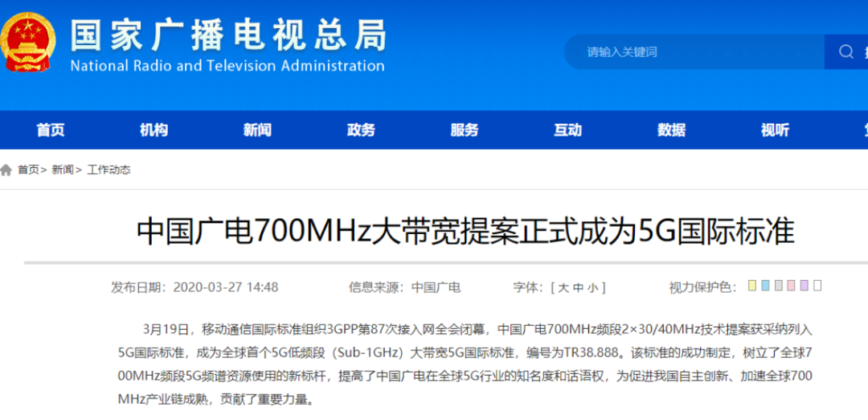Open the 视听 navigation tab

(x=775, y=130)
